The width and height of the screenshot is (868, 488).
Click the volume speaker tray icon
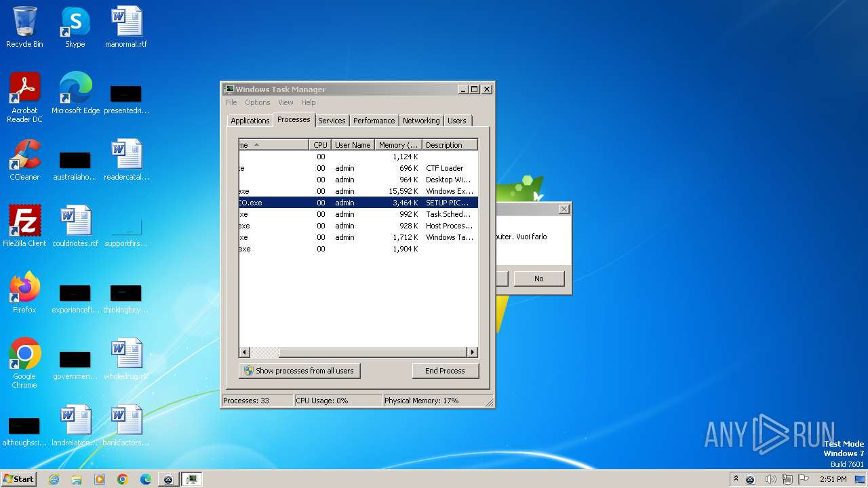pos(771,479)
